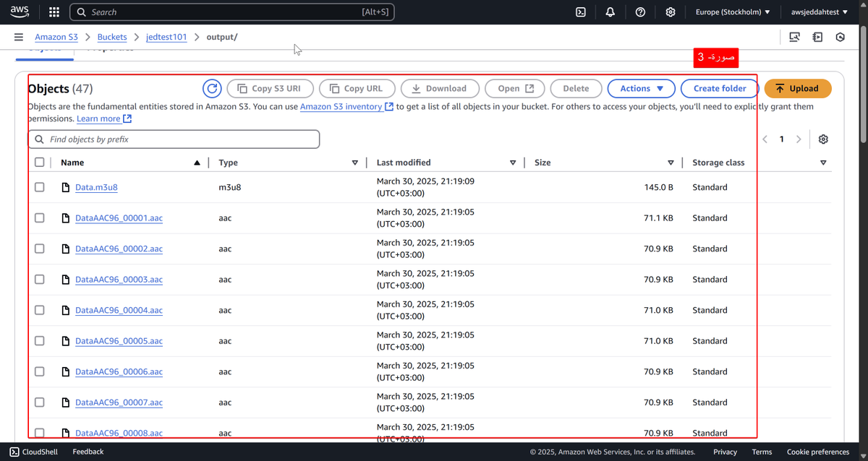Click the first header-right panel icon
868x461 pixels.
pyautogui.click(x=795, y=37)
